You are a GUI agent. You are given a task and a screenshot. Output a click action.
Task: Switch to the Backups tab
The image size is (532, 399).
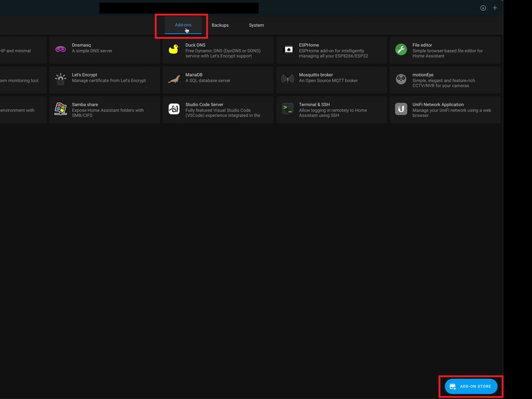220,25
